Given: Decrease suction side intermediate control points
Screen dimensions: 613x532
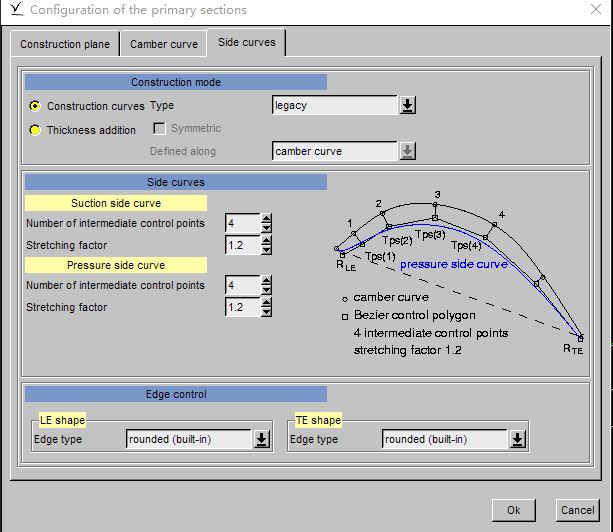Looking at the screenshot, I should coord(266,227).
